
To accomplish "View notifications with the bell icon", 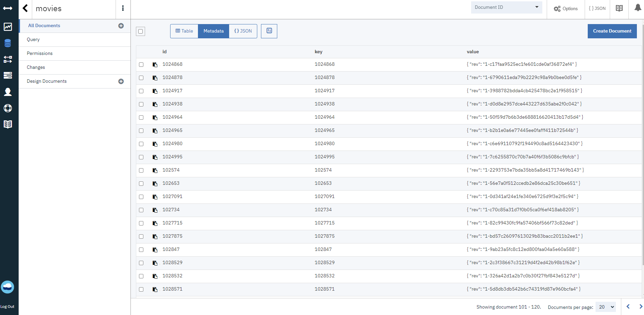I will [638, 8].
